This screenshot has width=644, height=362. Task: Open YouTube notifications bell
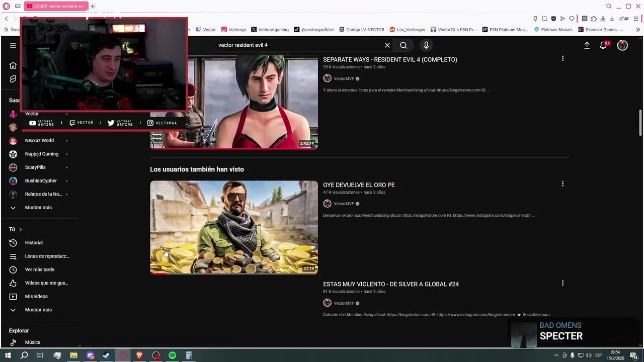coord(603,45)
